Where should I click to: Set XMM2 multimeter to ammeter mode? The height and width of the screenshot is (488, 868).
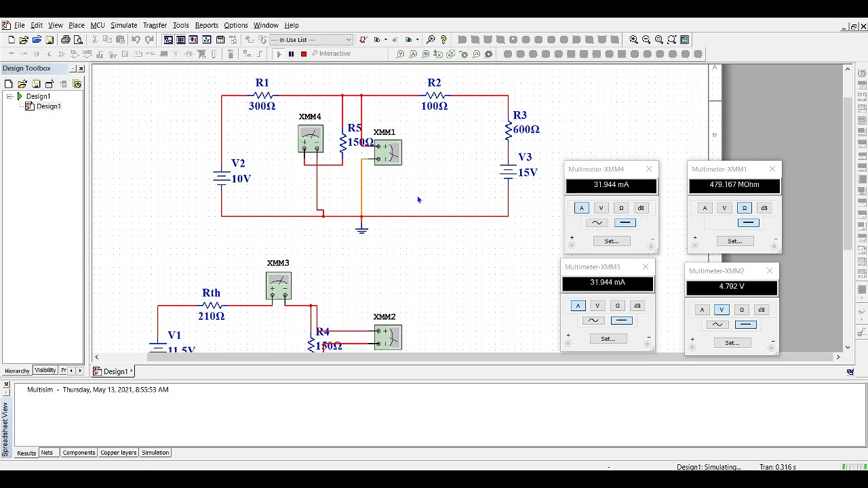702,310
